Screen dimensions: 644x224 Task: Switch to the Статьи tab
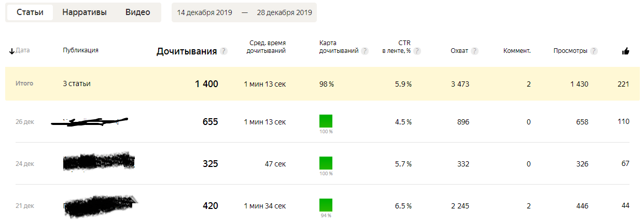pos(30,12)
